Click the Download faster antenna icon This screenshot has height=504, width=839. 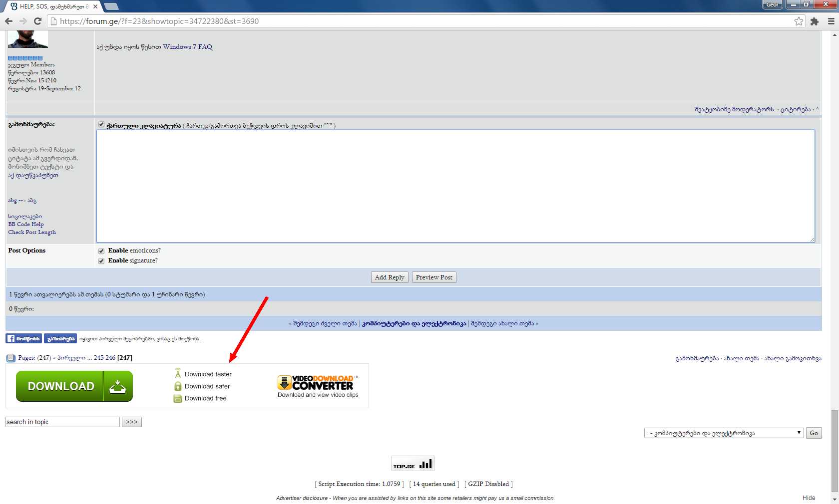178,373
